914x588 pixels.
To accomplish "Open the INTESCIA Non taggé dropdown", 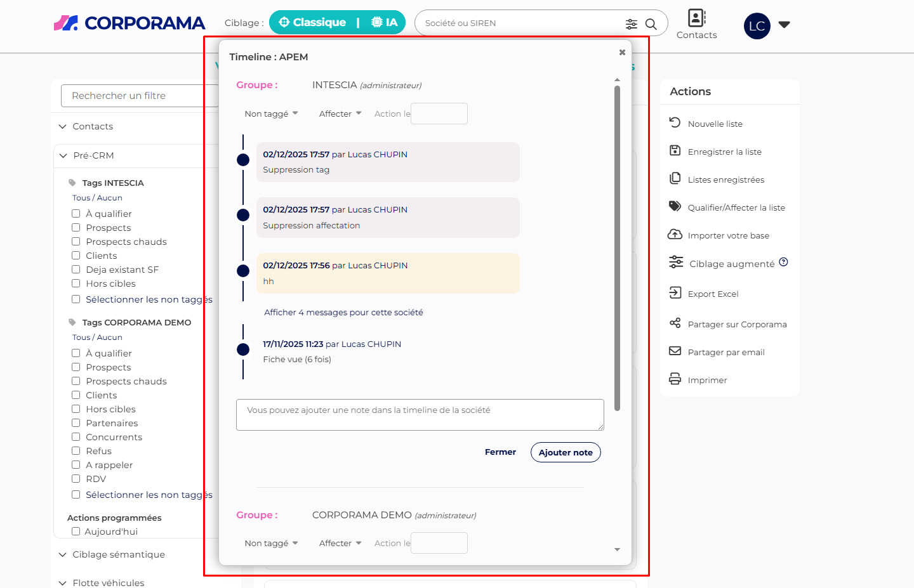I will [271, 114].
